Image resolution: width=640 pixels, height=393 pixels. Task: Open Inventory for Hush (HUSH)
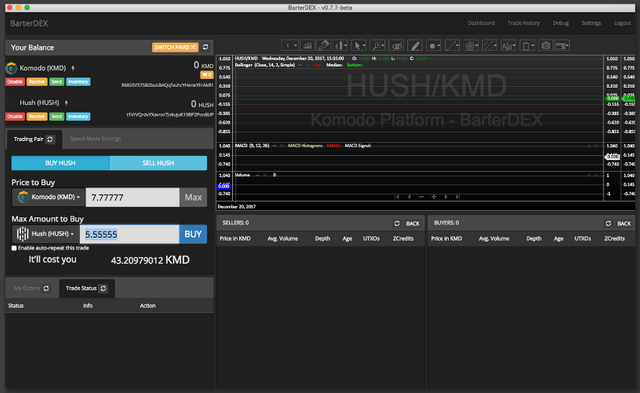tap(78, 117)
